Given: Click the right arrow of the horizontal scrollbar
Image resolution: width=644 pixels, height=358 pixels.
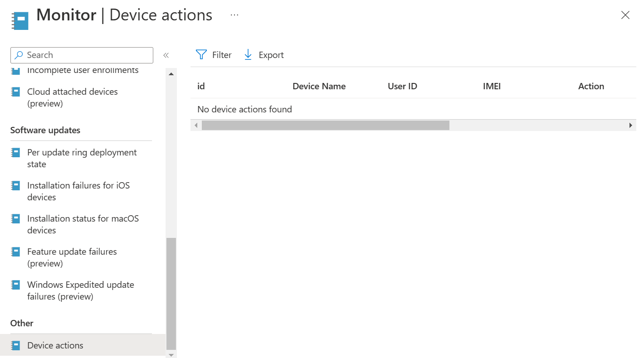Looking at the screenshot, I should tap(630, 125).
